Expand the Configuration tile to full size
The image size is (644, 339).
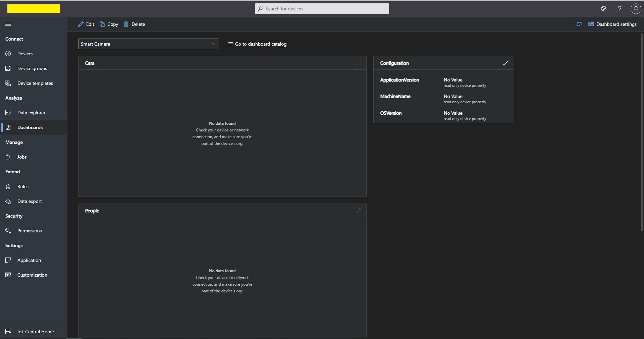point(505,63)
